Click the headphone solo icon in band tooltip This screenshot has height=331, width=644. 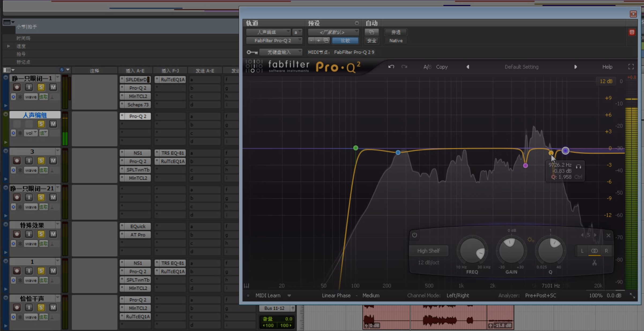(578, 167)
